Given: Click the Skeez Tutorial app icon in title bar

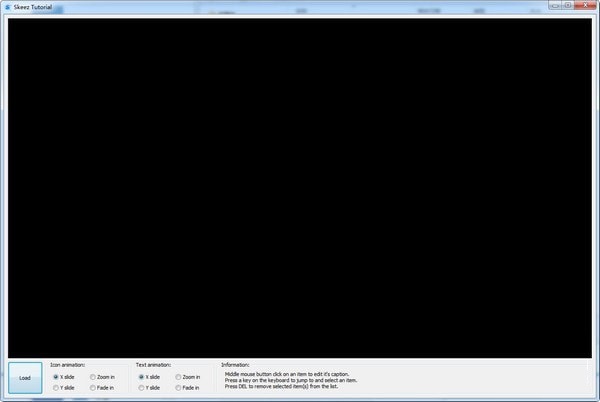Looking at the screenshot, I should 8,6.
